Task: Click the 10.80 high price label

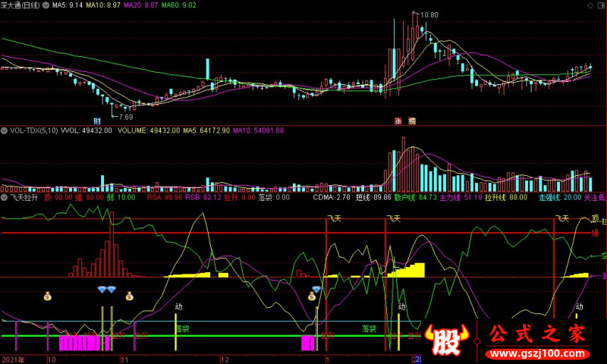Action: 429,15
